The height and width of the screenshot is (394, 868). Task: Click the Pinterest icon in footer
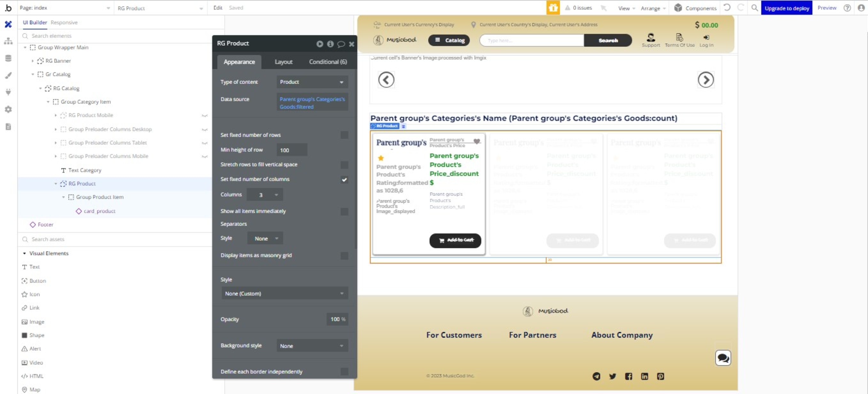(661, 376)
